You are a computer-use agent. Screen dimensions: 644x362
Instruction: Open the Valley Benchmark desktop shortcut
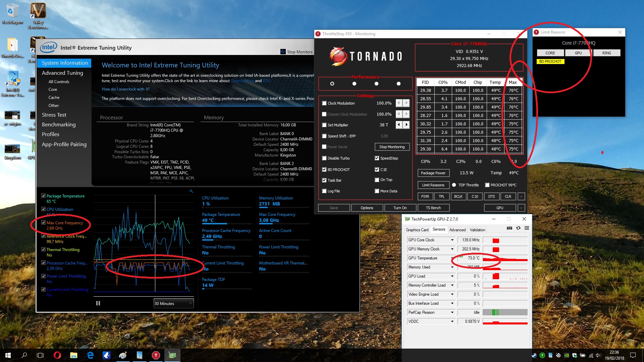coord(38,16)
